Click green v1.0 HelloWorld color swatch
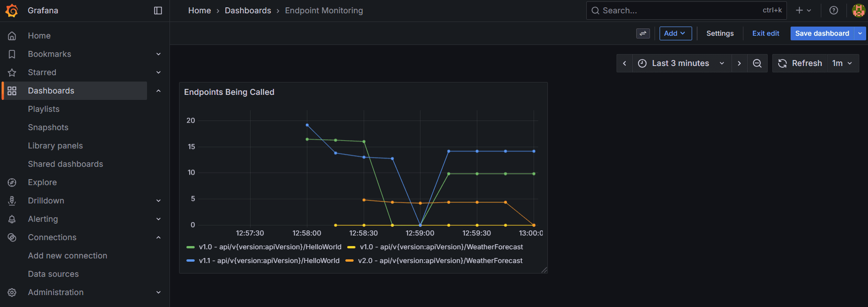Viewport: 868px width, 307px height. click(191, 247)
